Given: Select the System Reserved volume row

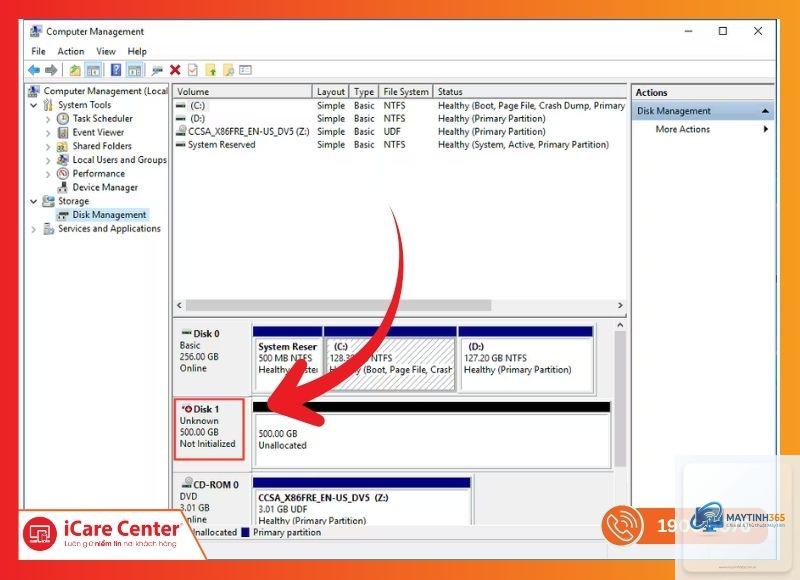Looking at the screenshot, I should (400, 144).
